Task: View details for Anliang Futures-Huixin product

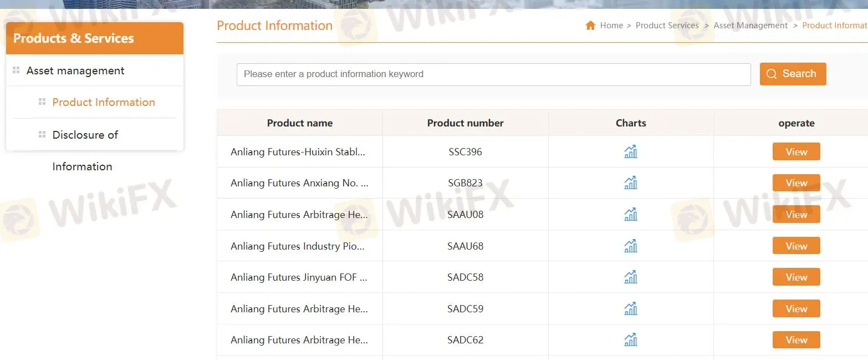Action: click(796, 151)
